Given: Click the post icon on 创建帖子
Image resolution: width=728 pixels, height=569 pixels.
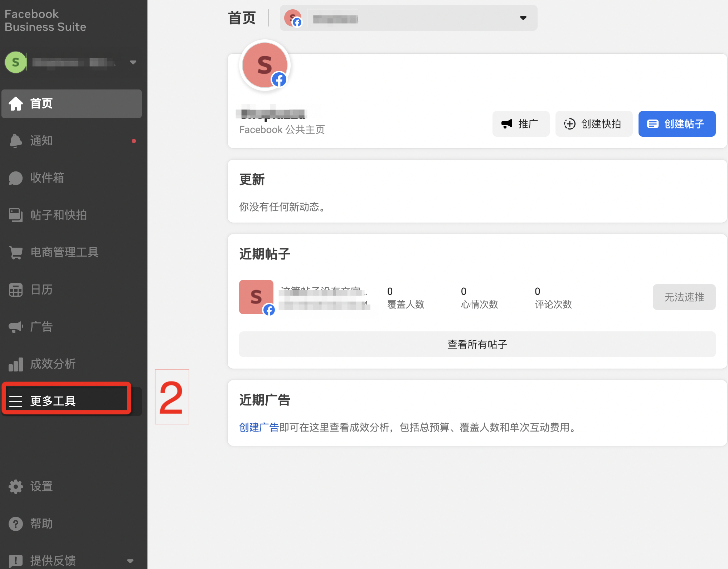Looking at the screenshot, I should [x=653, y=124].
